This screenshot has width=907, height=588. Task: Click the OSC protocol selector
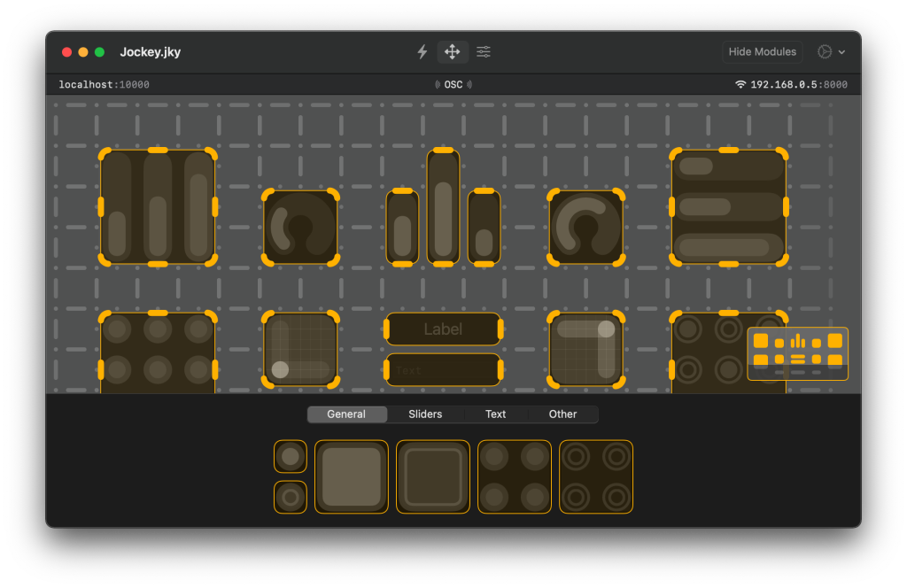pyautogui.click(x=453, y=85)
